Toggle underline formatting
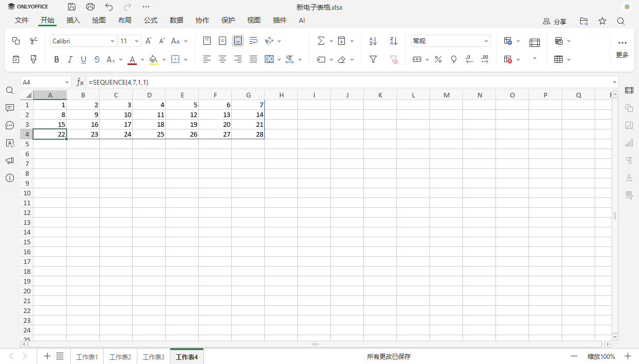The height and width of the screenshot is (364, 639). click(x=83, y=59)
